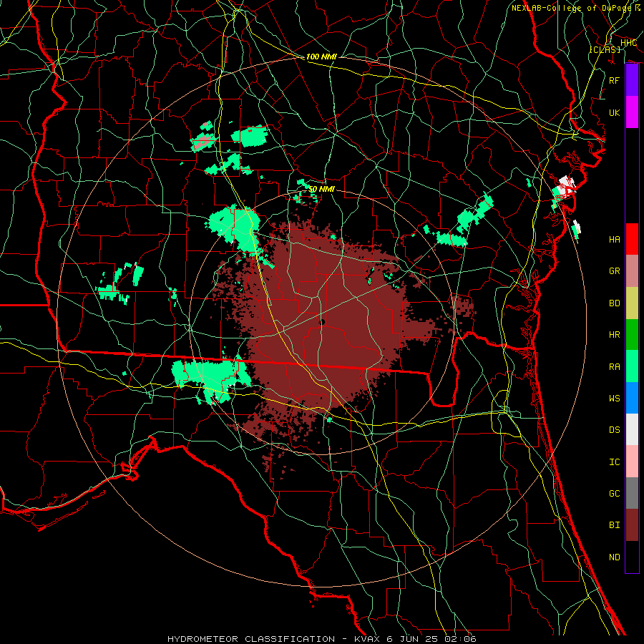Viewport: 644px width, 644px height.
Task: Click the '100 NMI' range ring label
Action: click(x=321, y=57)
